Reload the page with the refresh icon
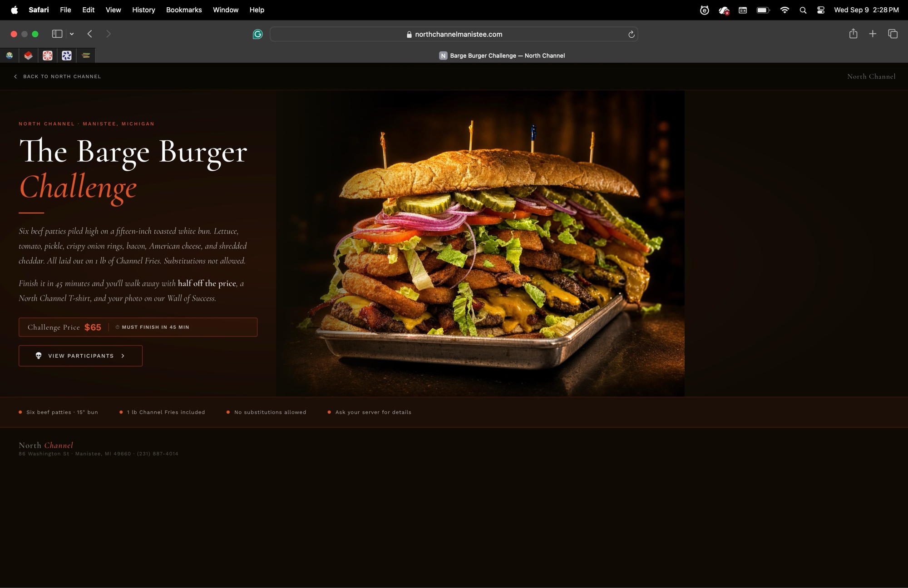Image resolution: width=908 pixels, height=588 pixels. 631,35
